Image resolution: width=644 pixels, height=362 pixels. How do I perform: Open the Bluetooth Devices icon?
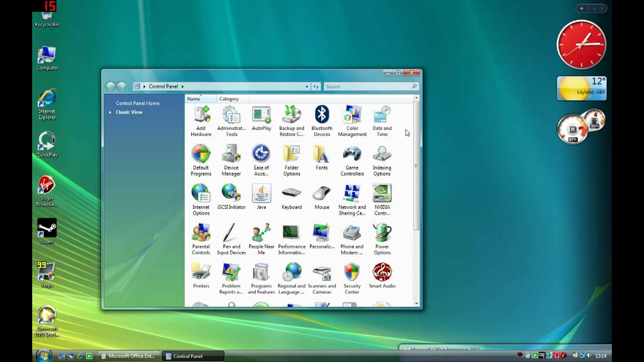click(x=321, y=115)
